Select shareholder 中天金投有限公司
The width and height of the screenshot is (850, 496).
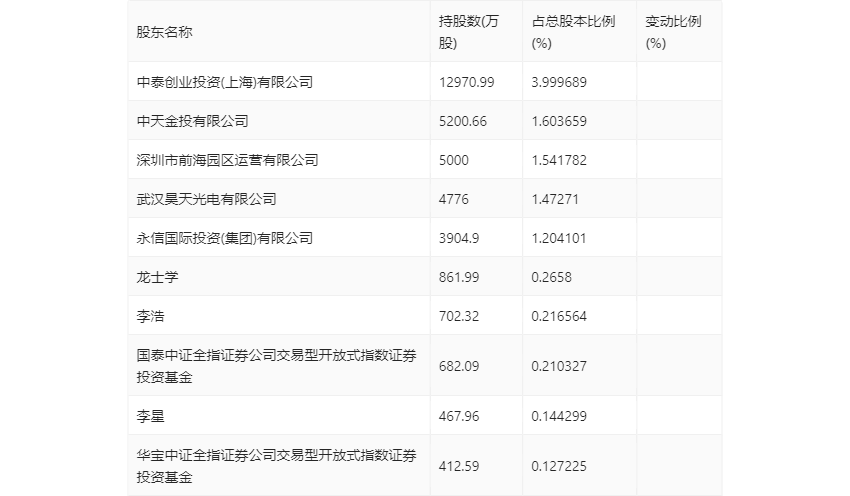coord(192,121)
